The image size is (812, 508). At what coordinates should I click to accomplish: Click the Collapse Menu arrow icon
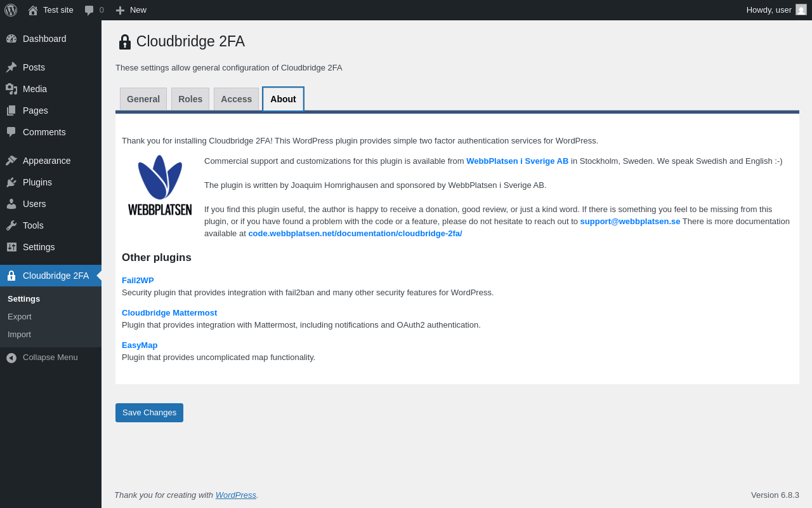coord(11,358)
